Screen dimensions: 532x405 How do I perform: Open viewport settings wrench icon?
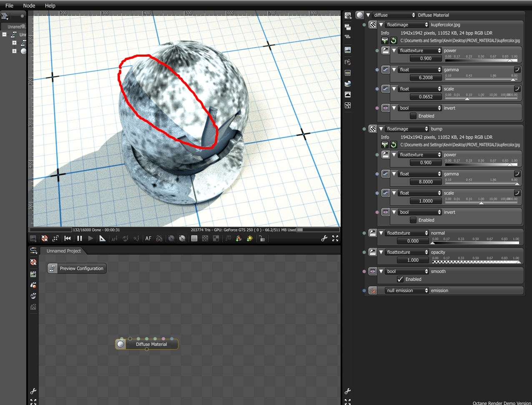pyautogui.click(x=324, y=238)
